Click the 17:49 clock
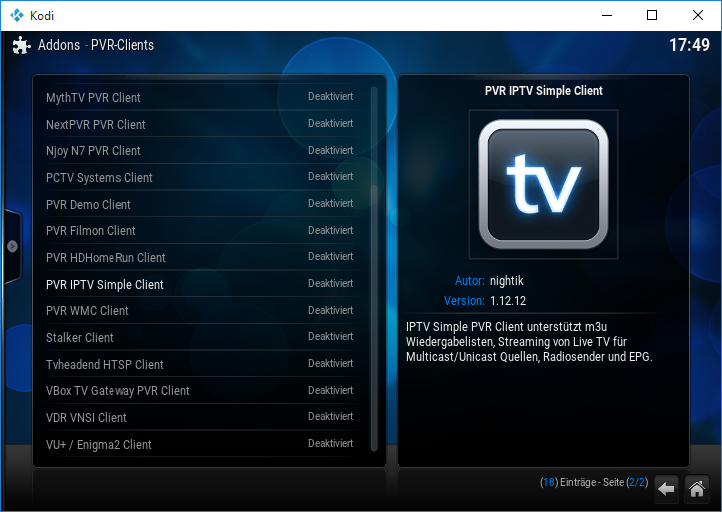The height and width of the screenshot is (512, 722). coord(689,45)
